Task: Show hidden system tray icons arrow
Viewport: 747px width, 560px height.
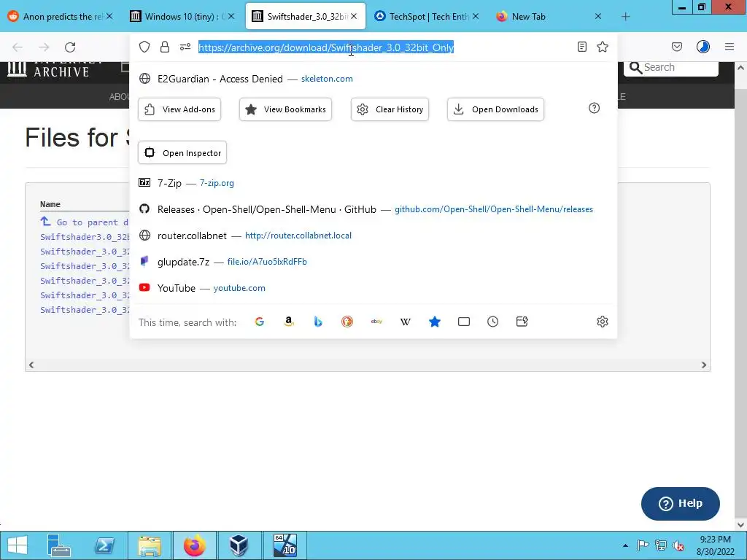Action: coord(625,545)
